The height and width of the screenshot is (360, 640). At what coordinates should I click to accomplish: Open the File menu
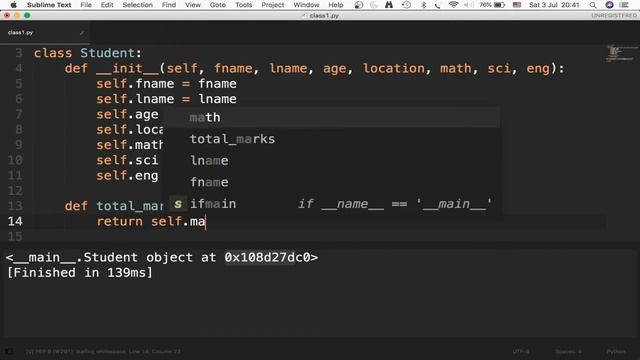pos(86,5)
